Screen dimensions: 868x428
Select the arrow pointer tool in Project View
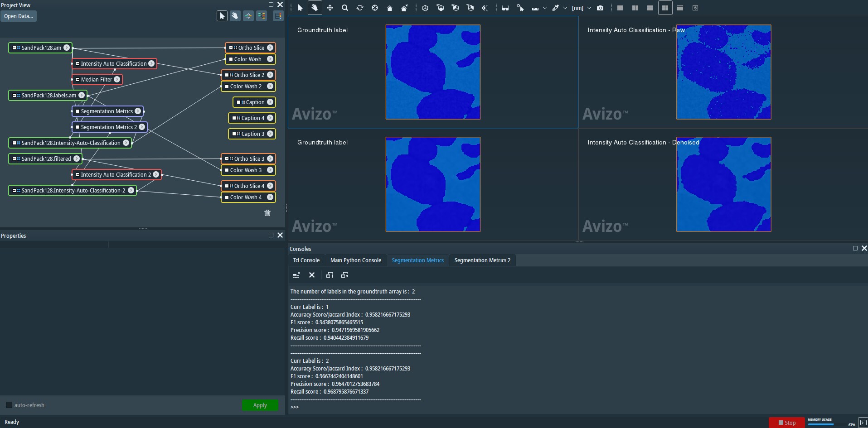click(x=222, y=15)
